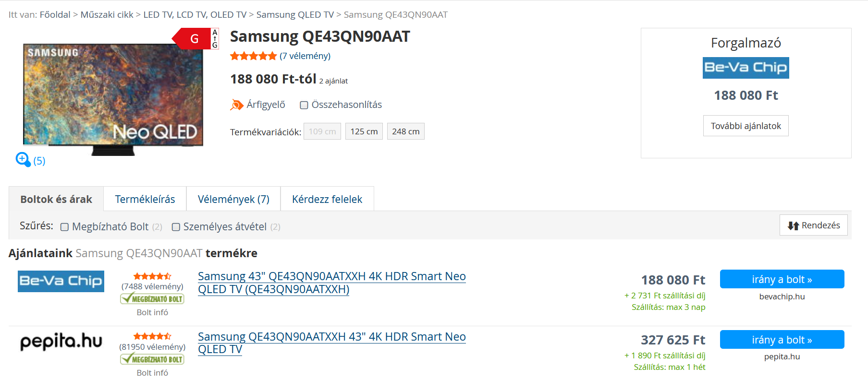868x379 pixels.
Task: Click the Szállítás: max 3 nap text
Action: 669,307
